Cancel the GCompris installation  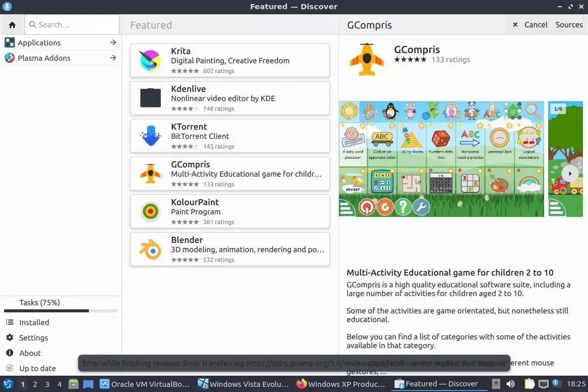click(x=530, y=25)
